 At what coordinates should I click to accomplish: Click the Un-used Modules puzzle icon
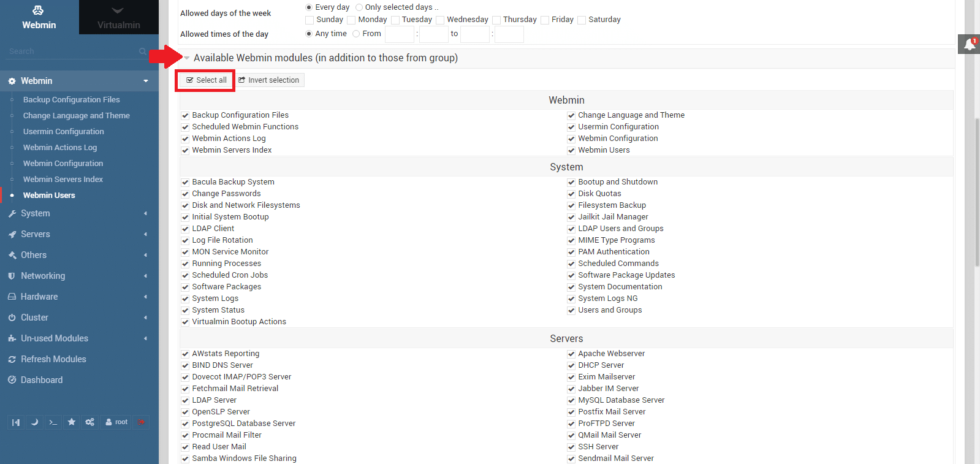coord(12,338)
